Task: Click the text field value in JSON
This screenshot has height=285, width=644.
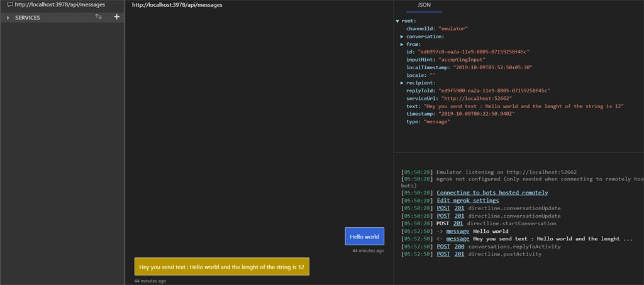Action: (x=524, y=106)
